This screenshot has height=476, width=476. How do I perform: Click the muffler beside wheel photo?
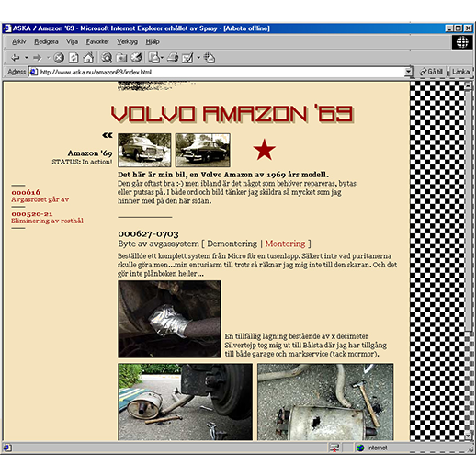click(x=186, y=402)
